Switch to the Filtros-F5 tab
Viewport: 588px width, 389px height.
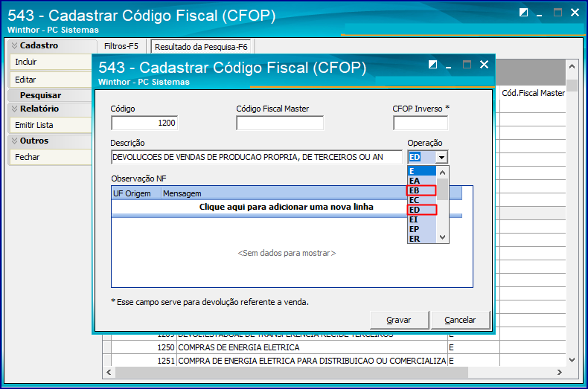point(121,46)
